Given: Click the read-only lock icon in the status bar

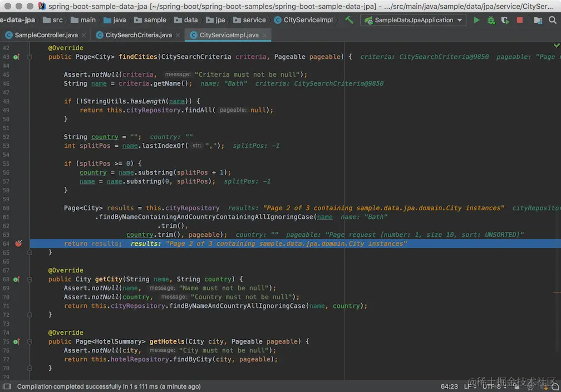Looking at the screenshot, I should pyautogui.click(x=516, y=386).
